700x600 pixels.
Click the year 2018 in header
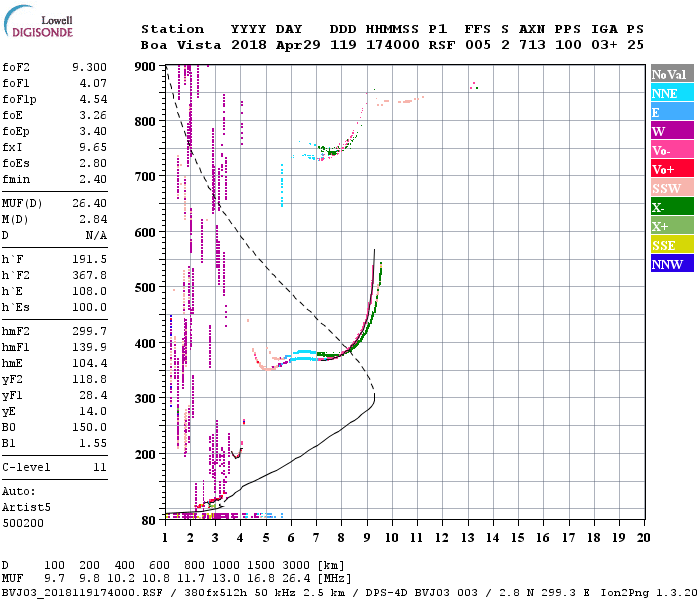point(249,45)
